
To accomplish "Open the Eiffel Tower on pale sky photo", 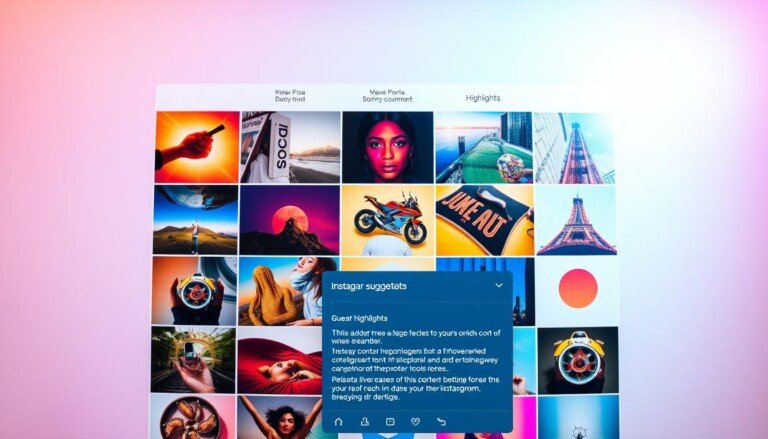I will 576,220.
